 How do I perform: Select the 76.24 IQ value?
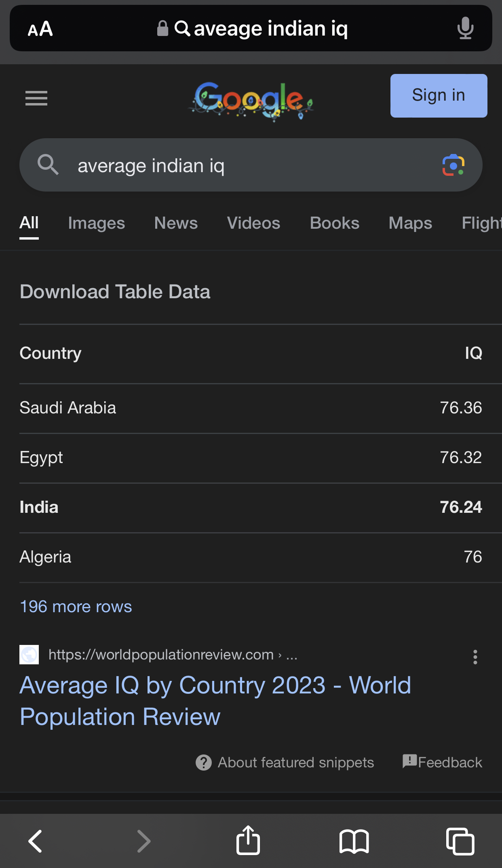pyautogui.click(x=461, y=507)
